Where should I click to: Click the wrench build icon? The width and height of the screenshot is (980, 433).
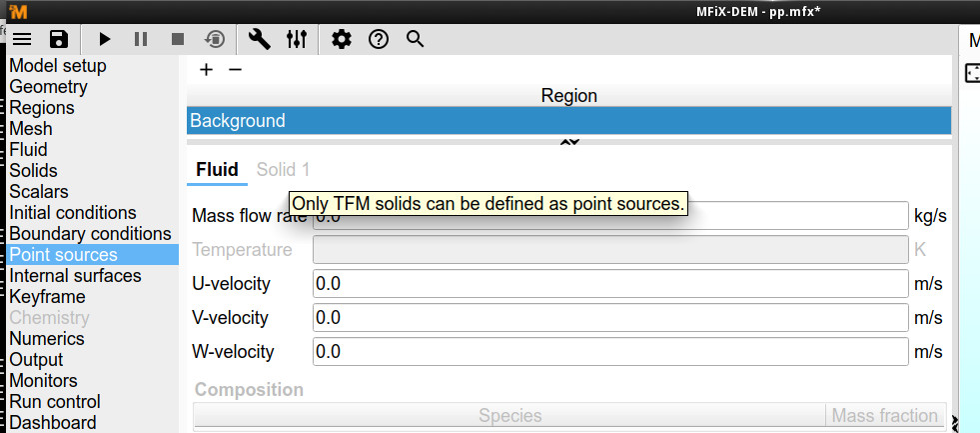(x=260, y=39)
